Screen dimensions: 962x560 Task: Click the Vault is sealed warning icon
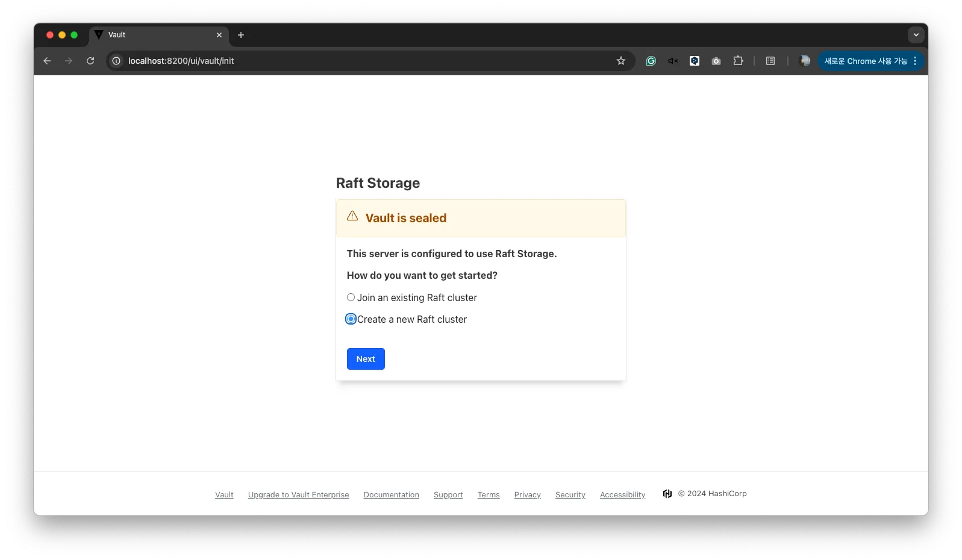tap(352, 216)
